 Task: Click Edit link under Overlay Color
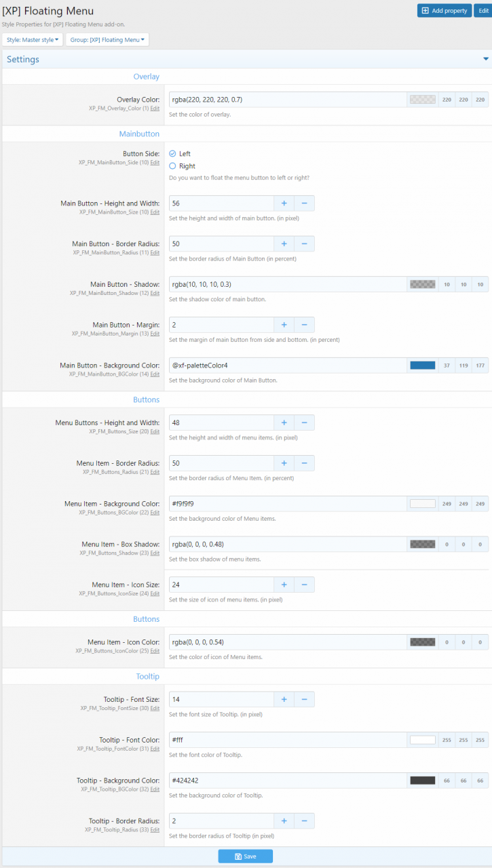(x=155, y=108)
